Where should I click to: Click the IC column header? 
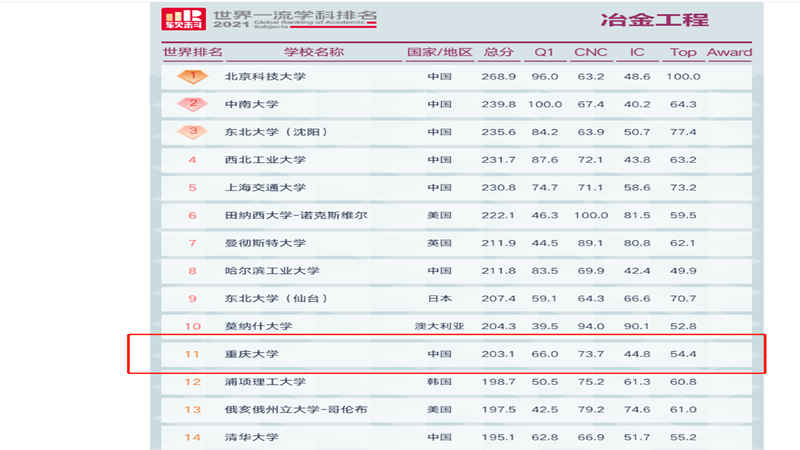(x=637, y=52)
